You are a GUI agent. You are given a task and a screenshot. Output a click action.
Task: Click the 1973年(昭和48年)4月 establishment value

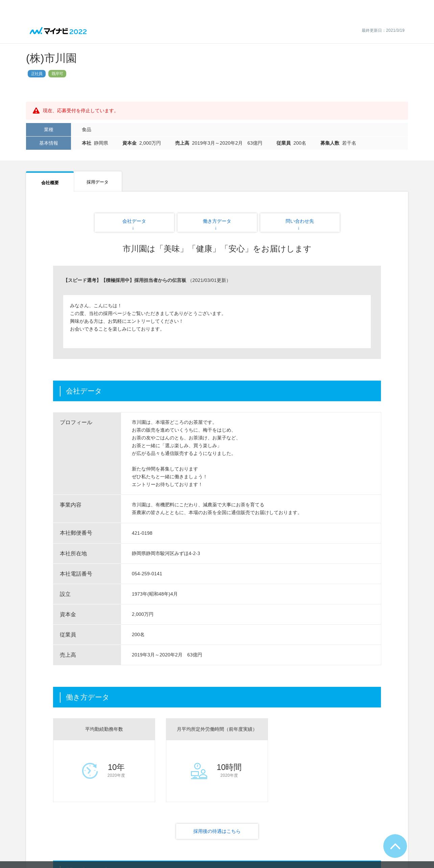click(x=154, y=594)
